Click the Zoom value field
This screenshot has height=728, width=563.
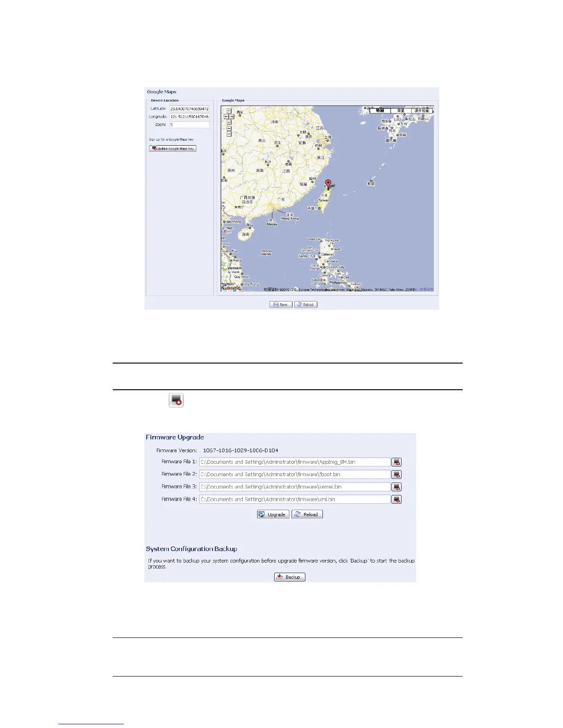click(x=190, y=125)
